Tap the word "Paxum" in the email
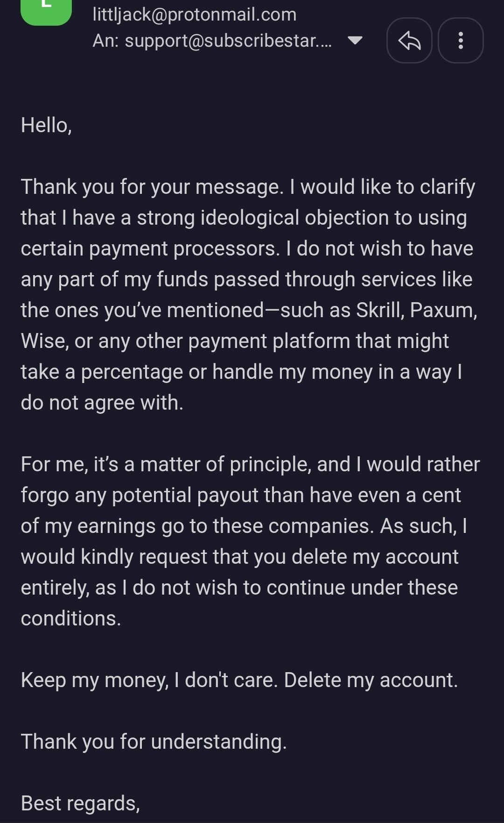The width and height of the screenshot is (504, 823). pos(443,310)
